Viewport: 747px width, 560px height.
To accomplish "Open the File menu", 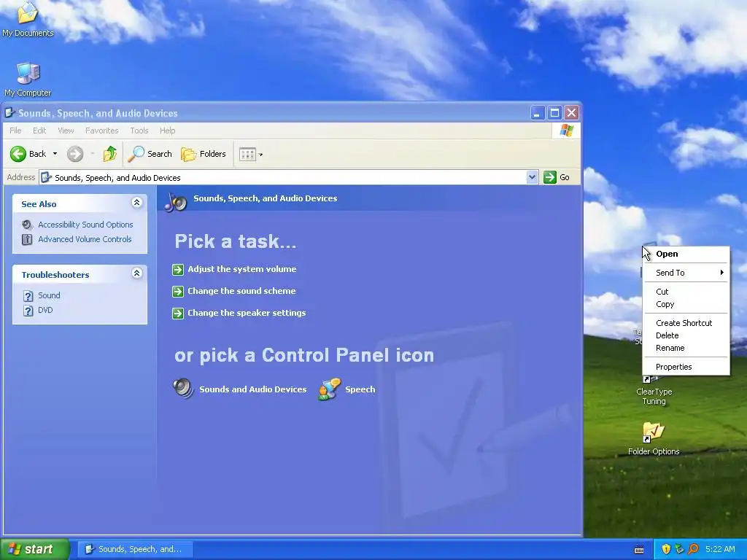I will (x=15, y=131).
